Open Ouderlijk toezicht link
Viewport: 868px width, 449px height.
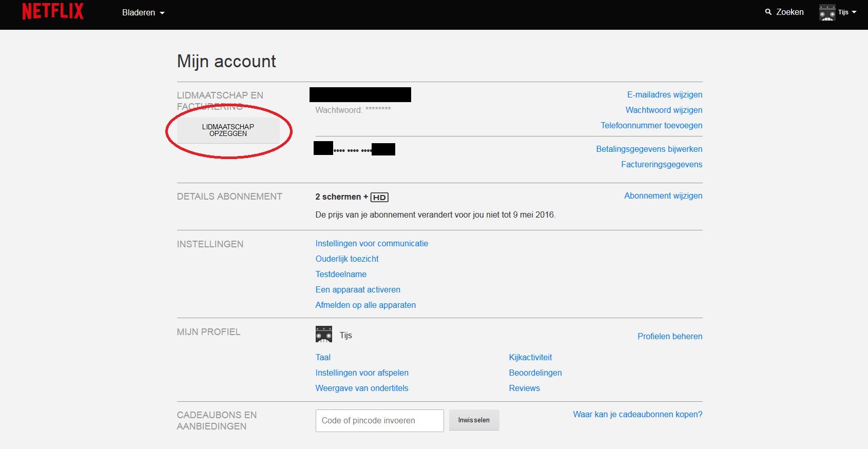point(347,259)
